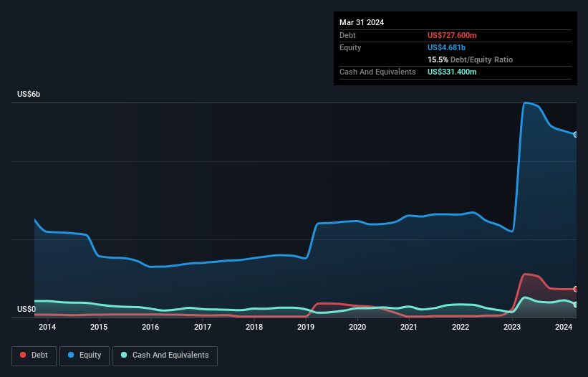Click the red Debt legend dot
Screen dimensions: 588x377
[x=23, y=355]
